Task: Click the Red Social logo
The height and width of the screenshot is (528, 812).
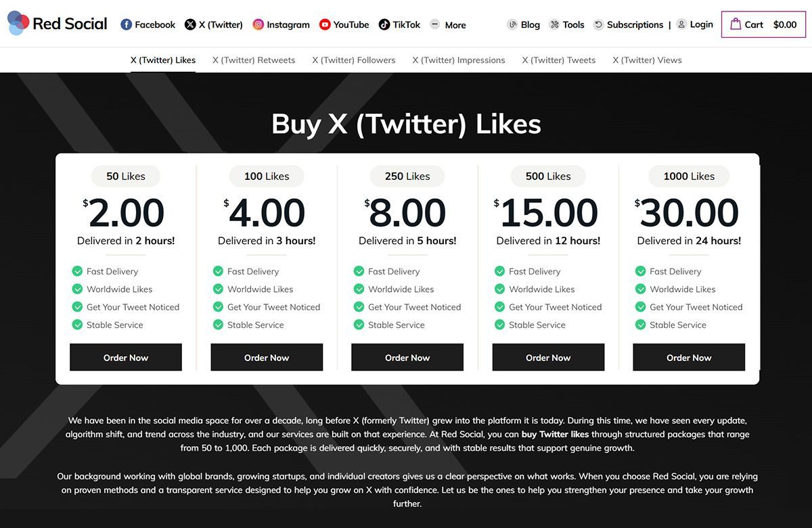Action: click(57, 24)
